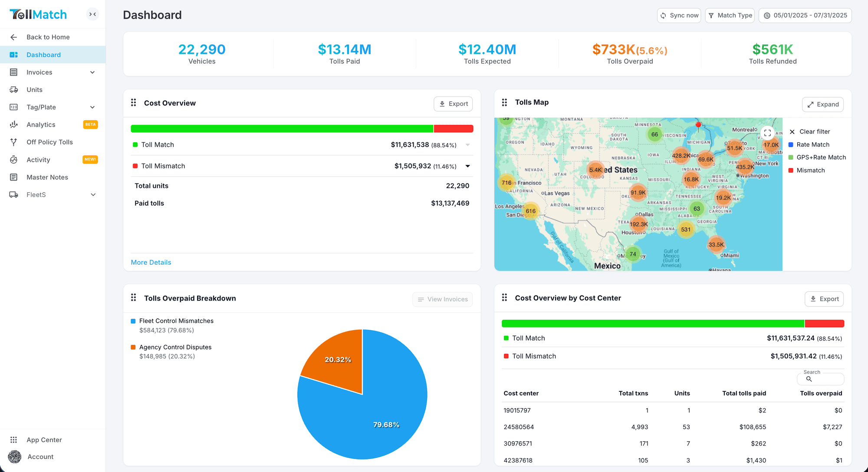
Task: Click the 66 map cluster in Minnesota
Action: (x=654, y=134)
